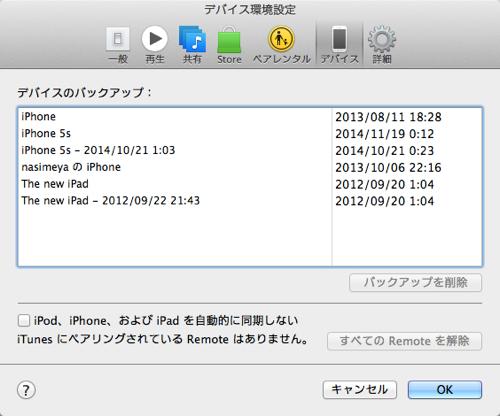Screen dimensions: 500x416
Task: Open the 詳細 advanced gear icon
Action: click(382, 45)
